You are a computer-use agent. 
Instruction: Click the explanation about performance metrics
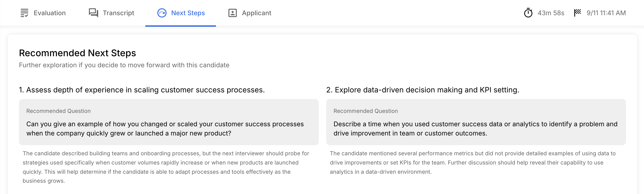[x=473, y=163]
